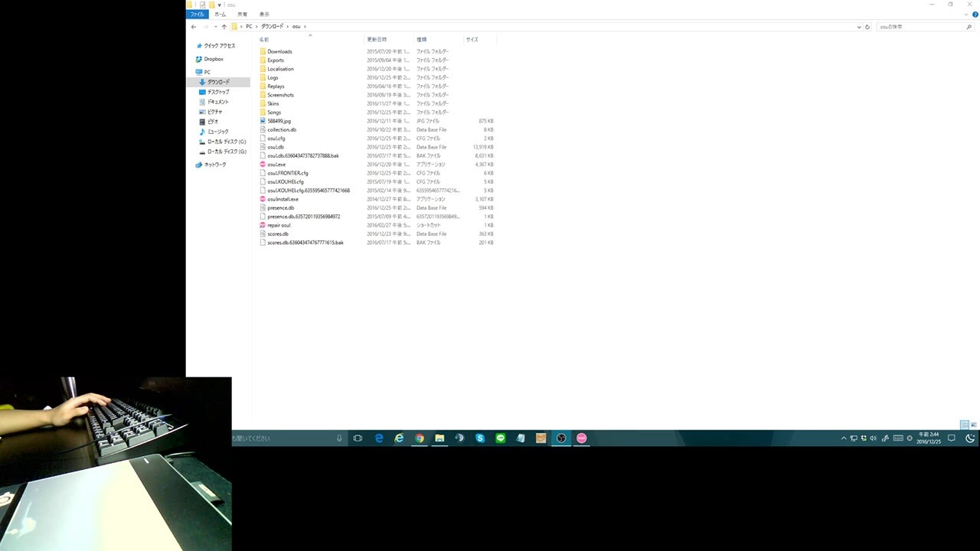Screen dimensions: 980x551
Task: Click the Songs folder icon
Action: point(263,112)
